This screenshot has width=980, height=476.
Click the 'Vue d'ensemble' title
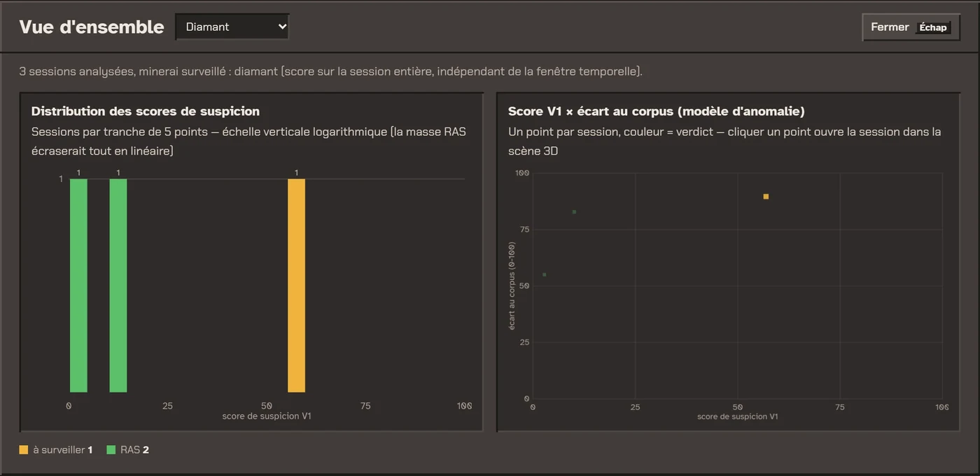(92, 27)
